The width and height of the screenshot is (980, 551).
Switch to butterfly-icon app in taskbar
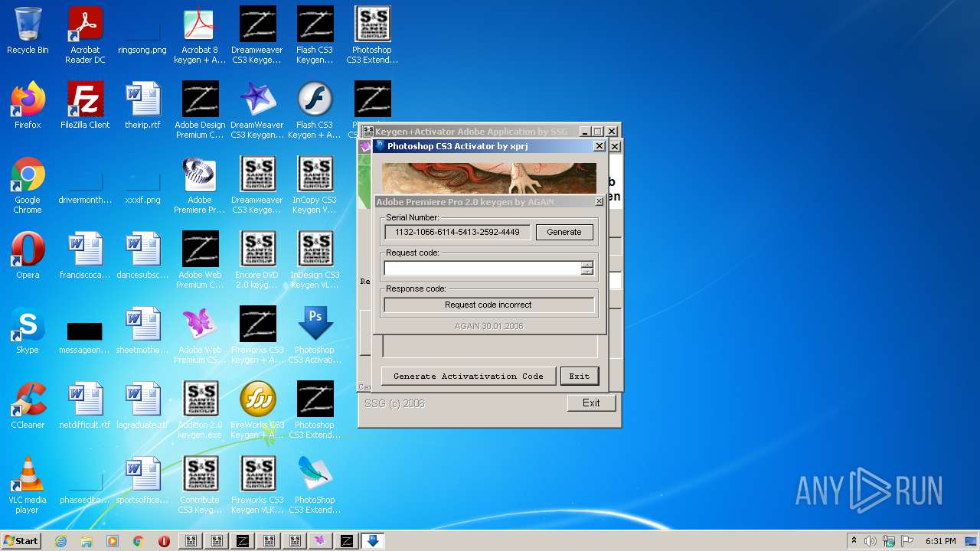(x=320, y=541)
